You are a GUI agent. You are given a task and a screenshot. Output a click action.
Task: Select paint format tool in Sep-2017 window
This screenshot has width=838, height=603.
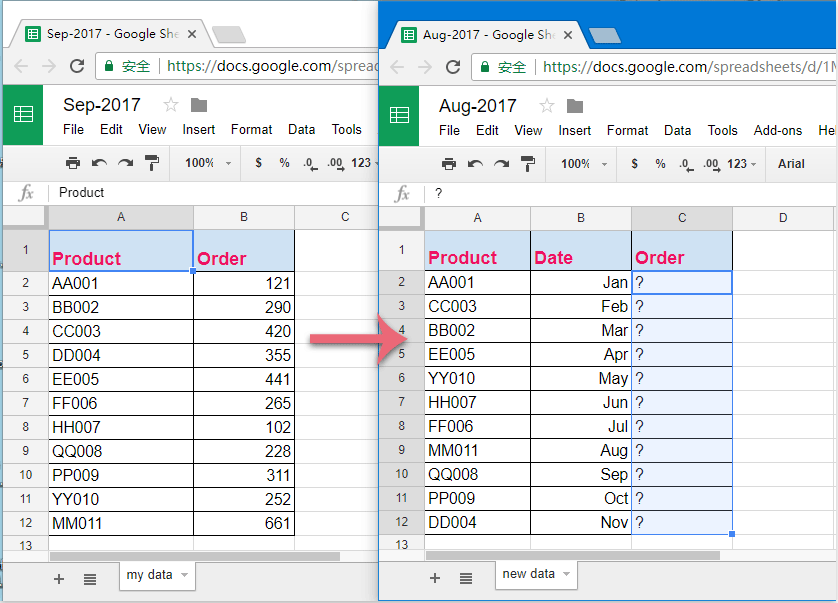coord(151,163)
